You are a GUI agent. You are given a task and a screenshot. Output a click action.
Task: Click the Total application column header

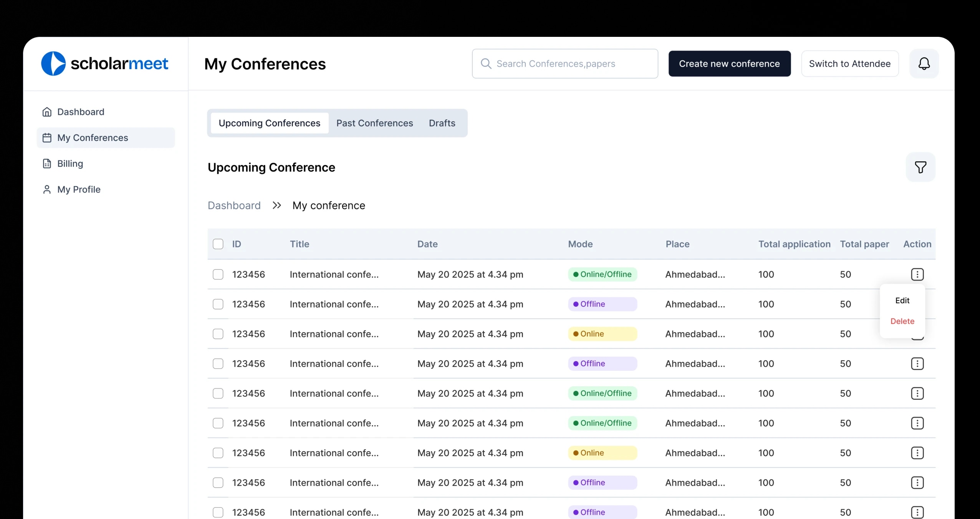point(794,244)
